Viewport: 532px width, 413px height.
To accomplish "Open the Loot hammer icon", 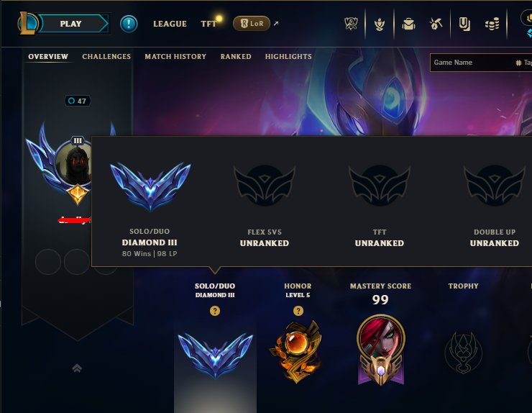I will [436, 24].
